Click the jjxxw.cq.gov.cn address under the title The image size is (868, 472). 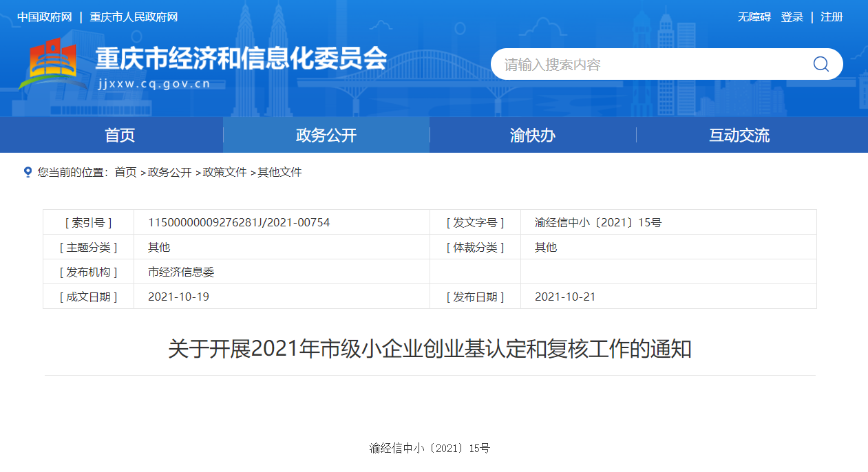pos(154,85)
